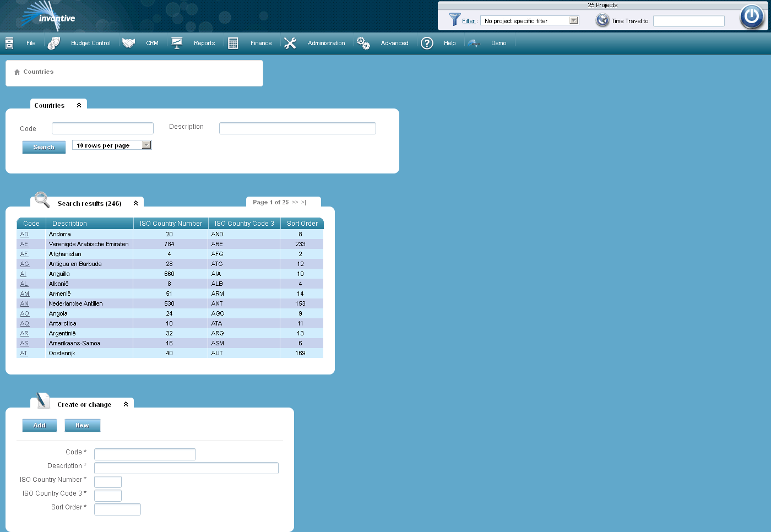
Task: Click the Help question mark icon
Action: pyautogui.click(x=427, y=43)
